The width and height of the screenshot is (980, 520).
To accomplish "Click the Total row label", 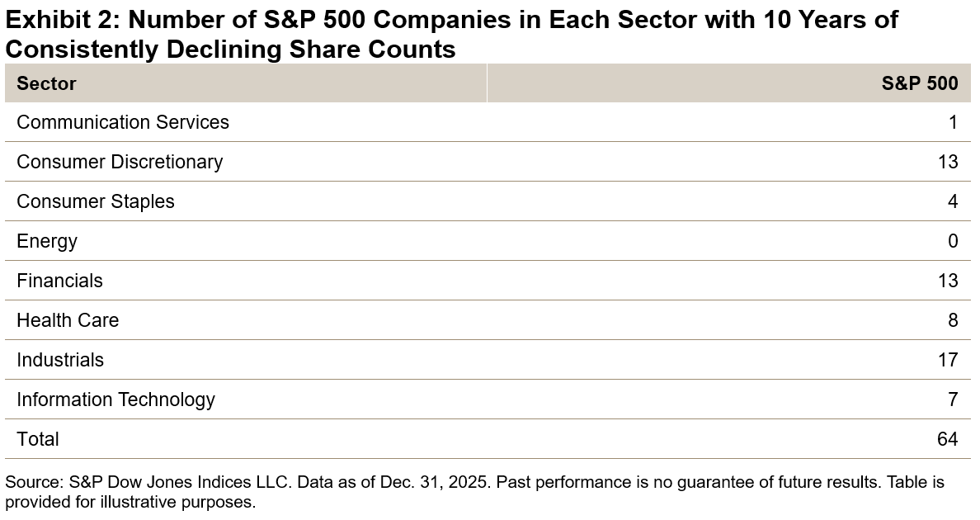I will tap(38, 439).
